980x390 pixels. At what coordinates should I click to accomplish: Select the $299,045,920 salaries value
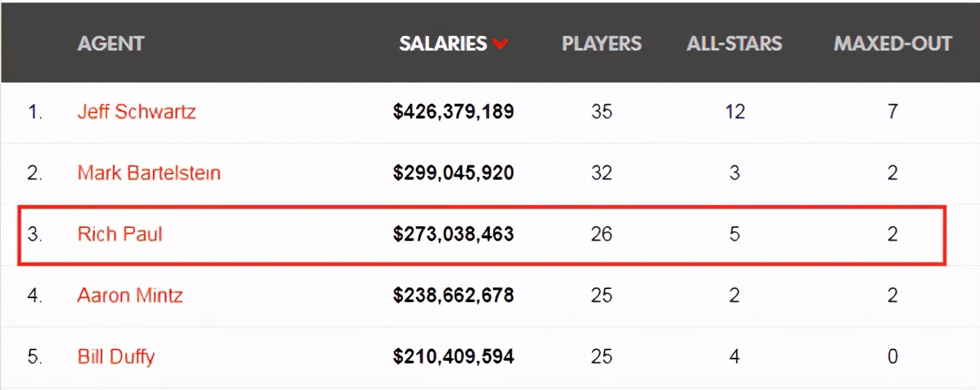[x=453, y=174]
